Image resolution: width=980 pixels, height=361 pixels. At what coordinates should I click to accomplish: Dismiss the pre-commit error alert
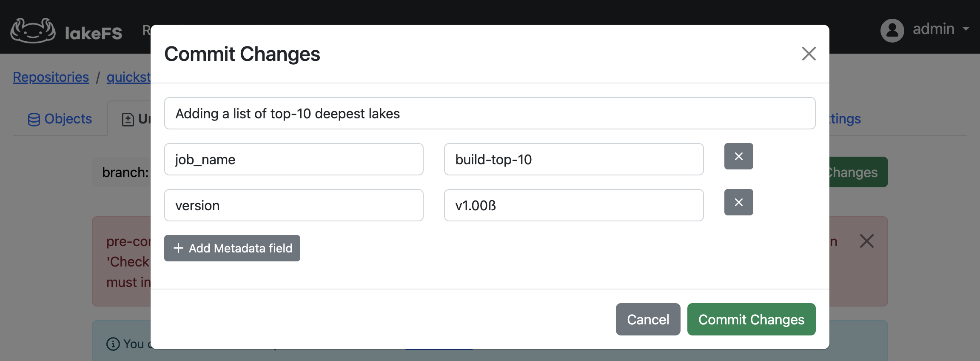click(x=867, y=241)
